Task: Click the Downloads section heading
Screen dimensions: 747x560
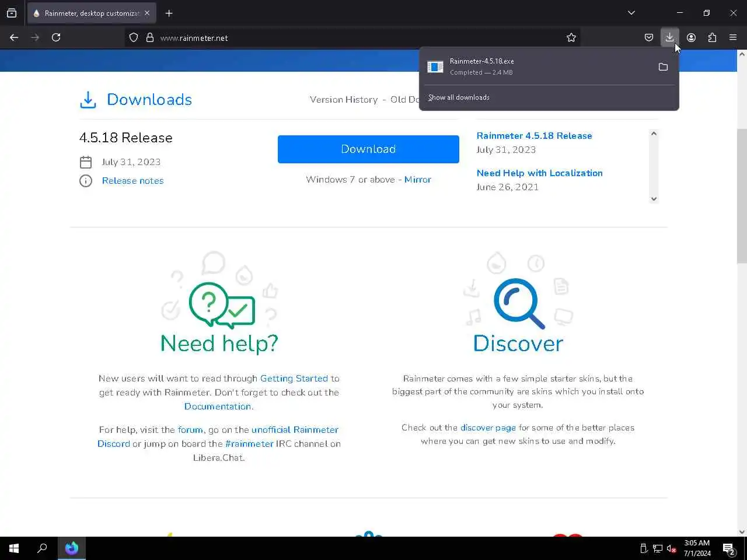Action: pyautogui.click(x=149, y=100)
